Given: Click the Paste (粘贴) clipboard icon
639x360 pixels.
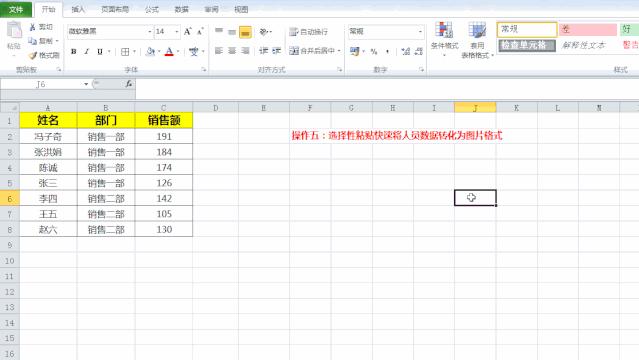Looking at the screenshot, I should click(14, 31).
